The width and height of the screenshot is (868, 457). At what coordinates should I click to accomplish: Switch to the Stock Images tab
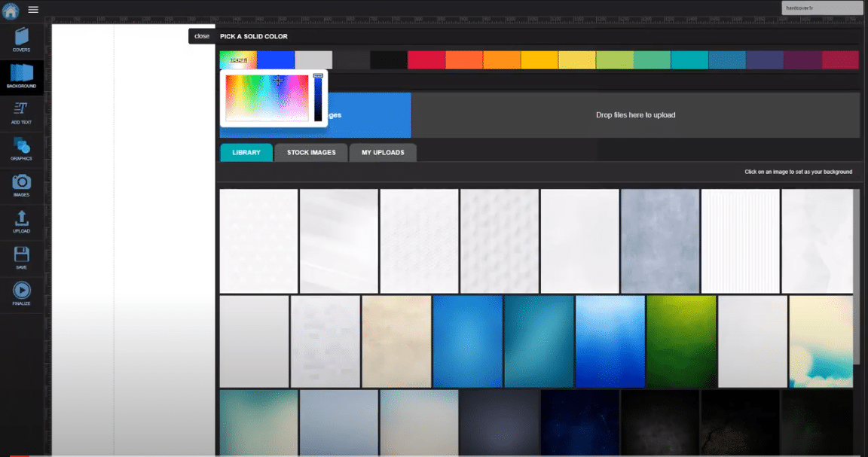(x=310, y=153)
